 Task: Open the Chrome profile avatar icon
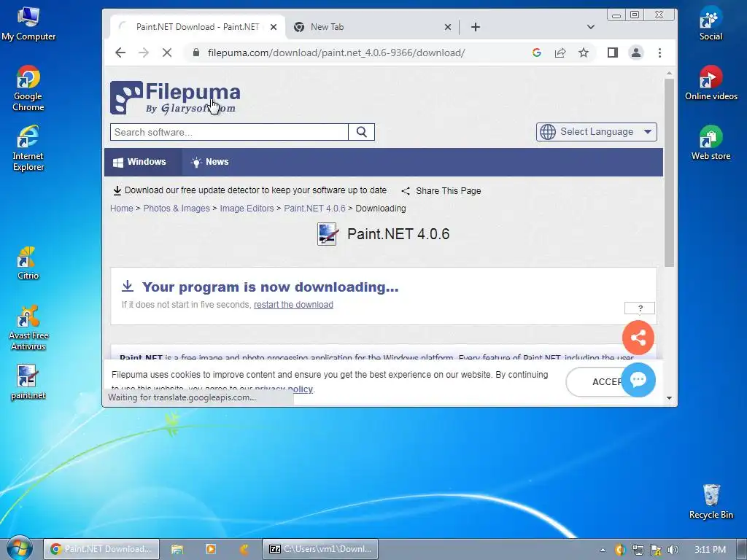pos(636,52)
